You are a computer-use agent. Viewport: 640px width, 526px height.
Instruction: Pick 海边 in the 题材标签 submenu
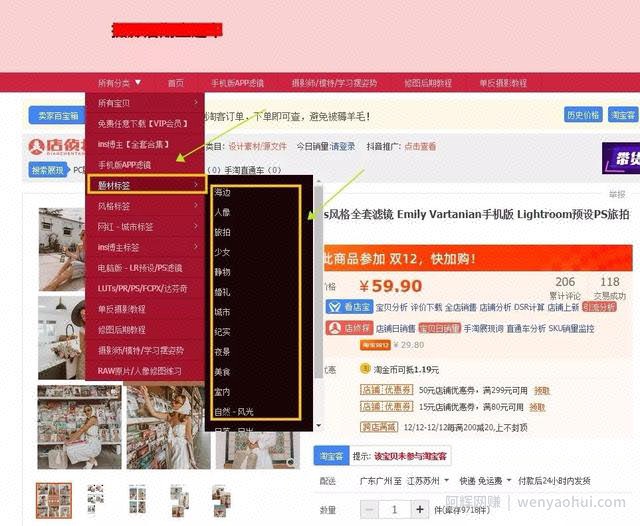tap(222, 192)
